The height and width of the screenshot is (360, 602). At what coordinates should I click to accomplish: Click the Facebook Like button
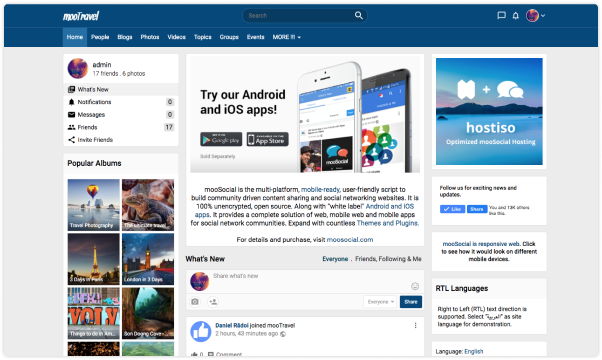[x=452, y=209]
